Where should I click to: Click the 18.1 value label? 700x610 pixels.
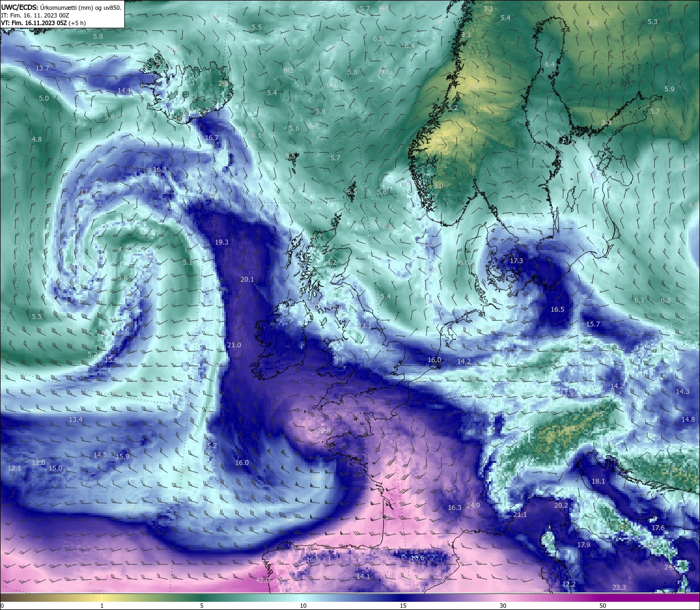(x=598, y=481)
